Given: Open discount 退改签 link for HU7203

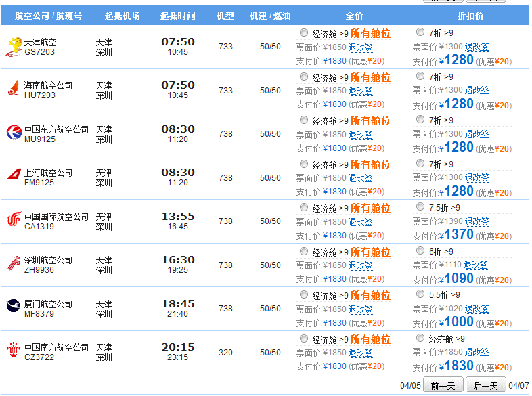Looking at the screenshot, I should click(476, 90).
